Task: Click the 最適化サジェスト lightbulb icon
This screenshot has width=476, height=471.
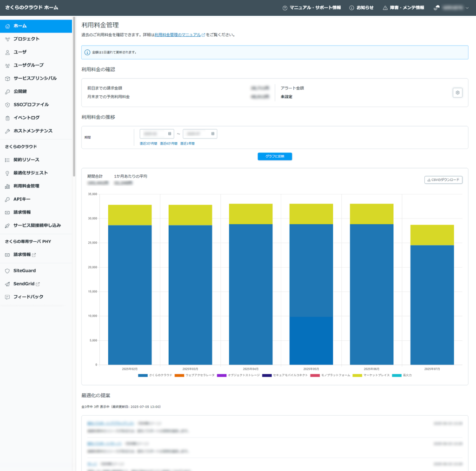Action: pos(7,173)
